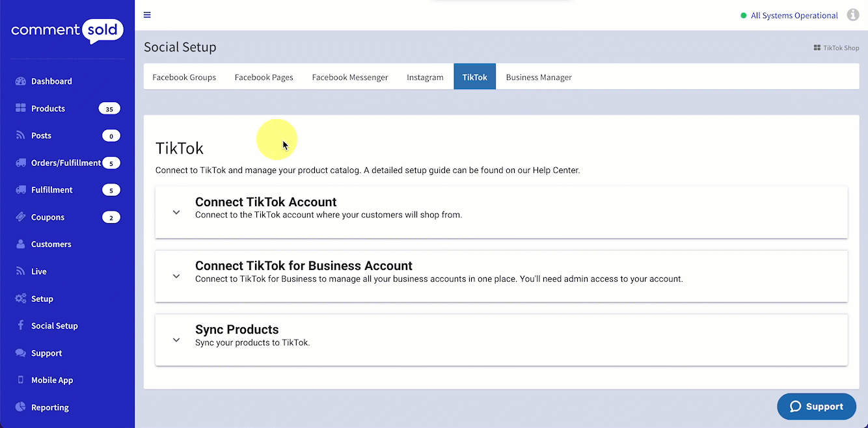
Task: Click the Dashboard gauge icon in sidebar
Action: (x=20, y=81)
